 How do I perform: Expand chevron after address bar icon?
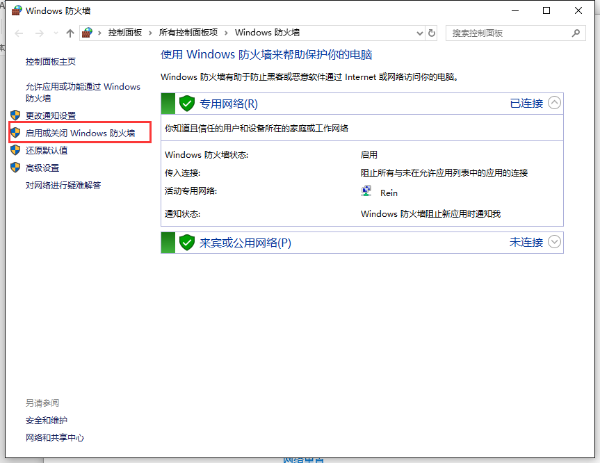99,33
